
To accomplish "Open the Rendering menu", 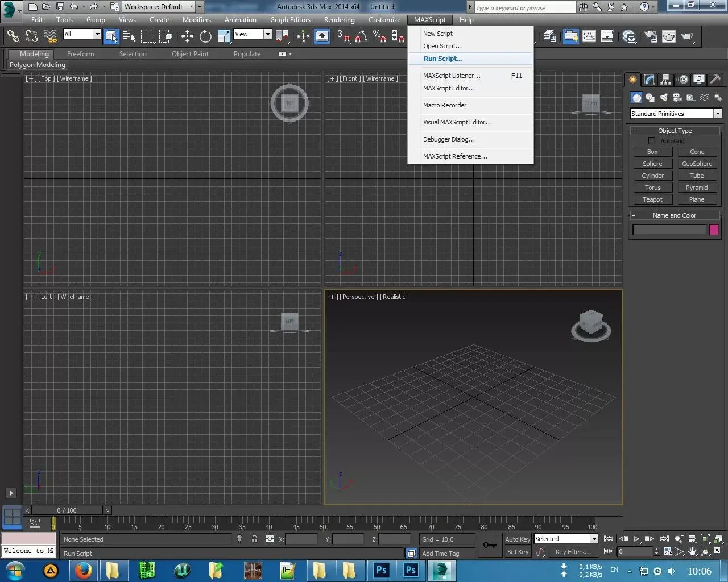I will tap(339, 20).
